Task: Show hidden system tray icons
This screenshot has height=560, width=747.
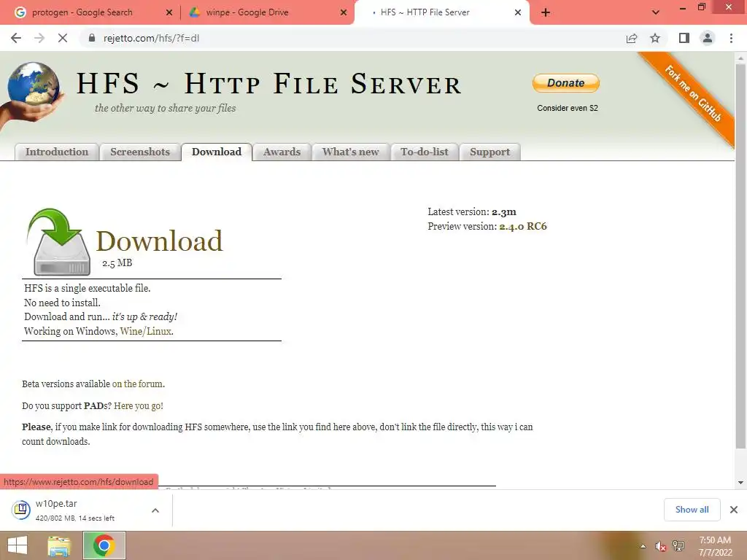Action: click(x=643, y=546)
